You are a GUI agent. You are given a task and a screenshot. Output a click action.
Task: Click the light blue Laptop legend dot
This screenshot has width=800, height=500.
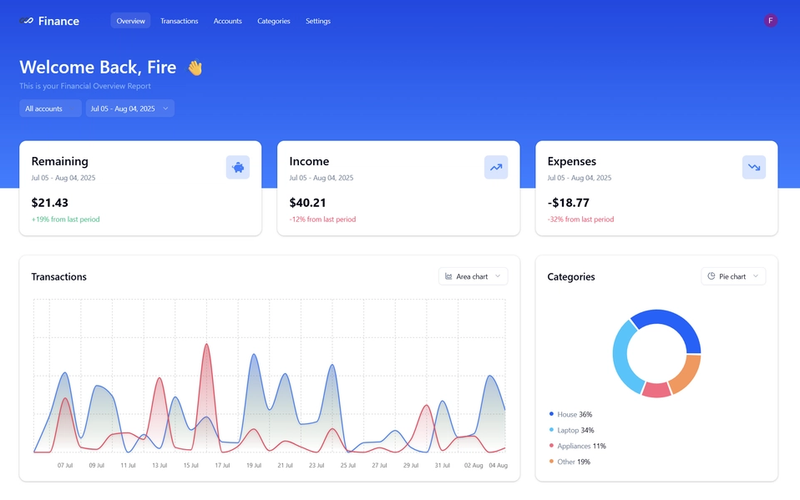tap(551, 430)
